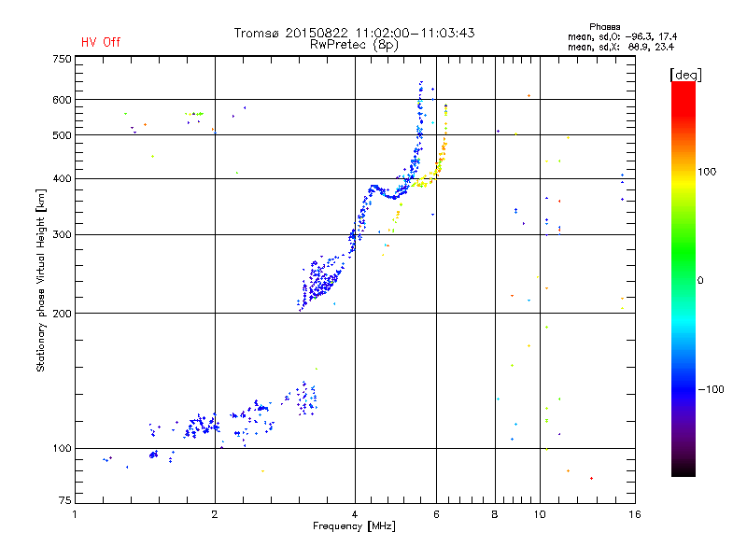Click the 'RwPretec (8p)' subtitle
Image resolution: width=747 pixels, height=560 pixels.
pos(354,45)
